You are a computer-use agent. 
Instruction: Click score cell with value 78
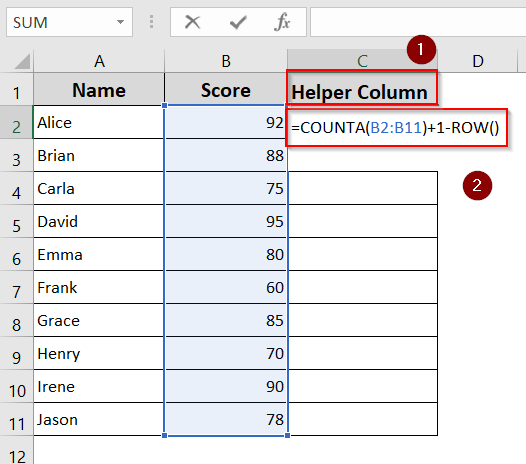tap(226, 419)
